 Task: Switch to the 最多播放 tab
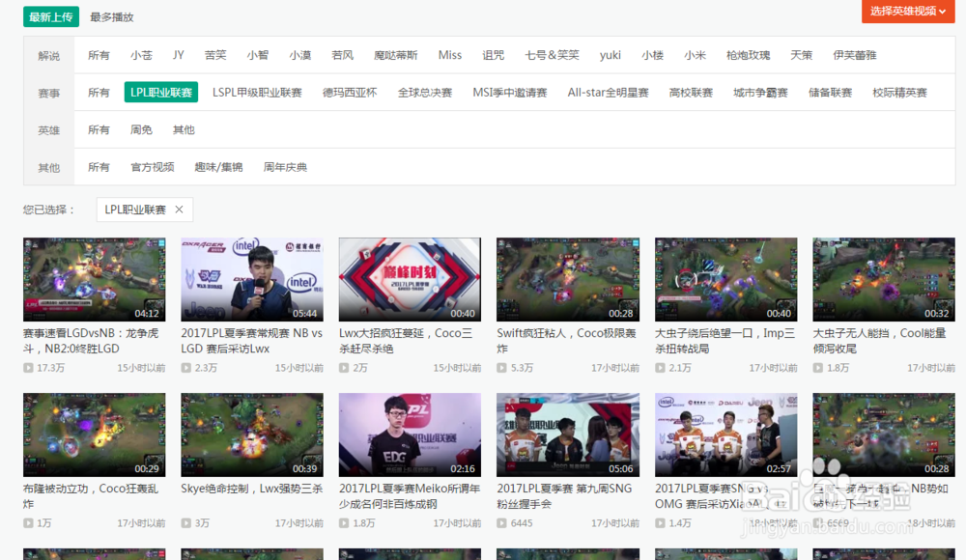click(x=111, y=17)
